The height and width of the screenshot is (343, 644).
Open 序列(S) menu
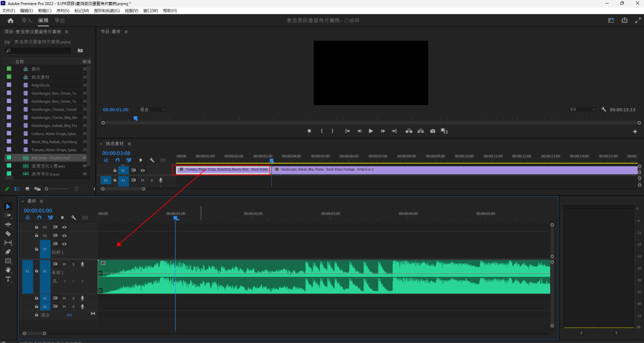pos(63,11)
